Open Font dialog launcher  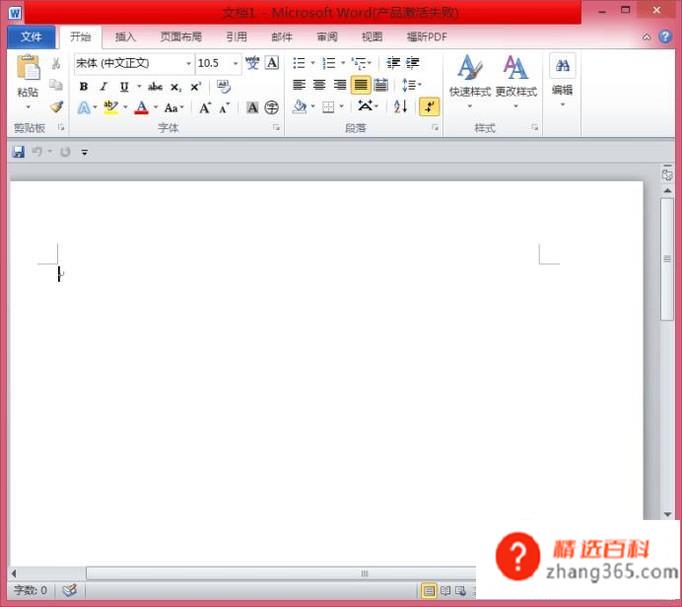click(x=276, y=127)
